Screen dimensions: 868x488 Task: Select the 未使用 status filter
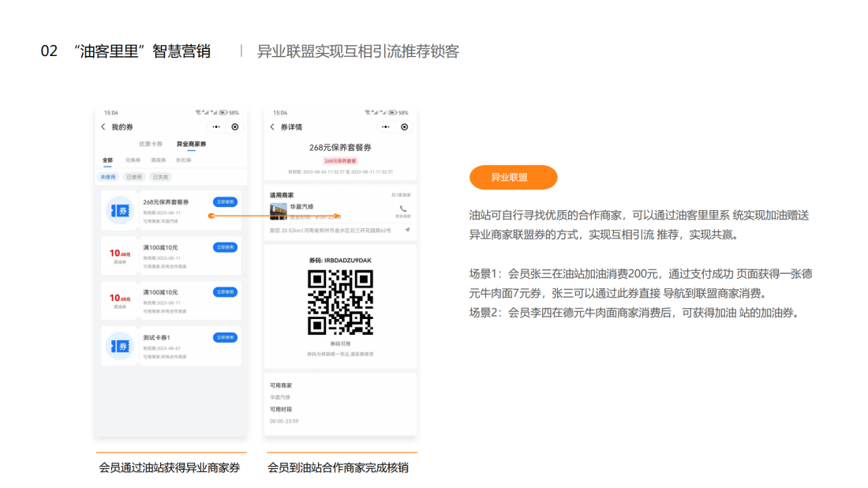click(x=108, y=177)
